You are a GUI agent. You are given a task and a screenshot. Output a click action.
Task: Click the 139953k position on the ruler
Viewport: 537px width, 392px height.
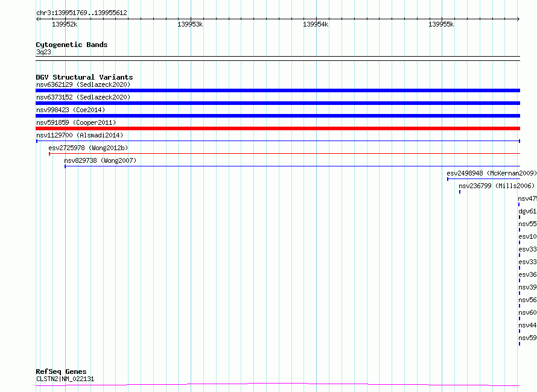(x=190, y=24)
